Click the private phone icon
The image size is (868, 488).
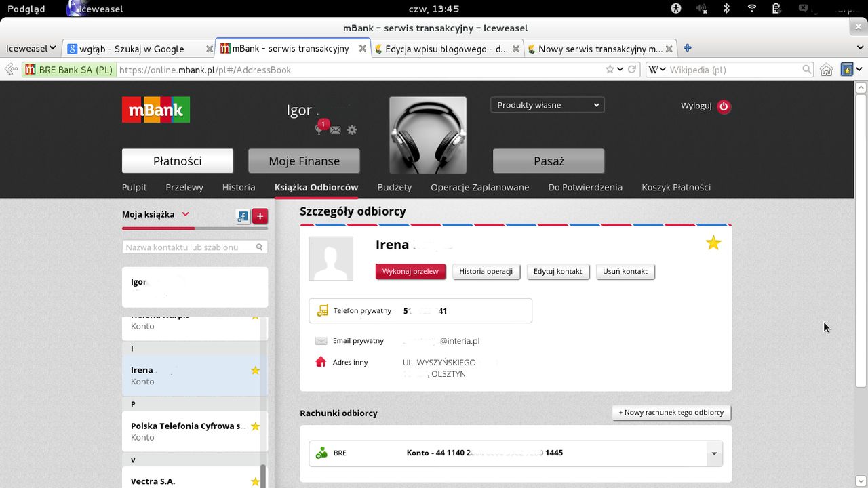point(321,311)
